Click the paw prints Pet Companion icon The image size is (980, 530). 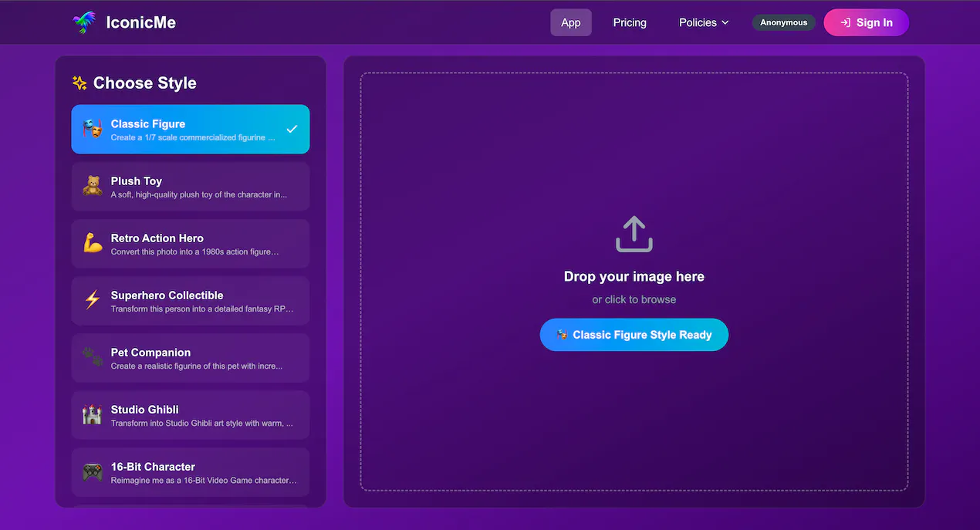[x=93, y=357]
